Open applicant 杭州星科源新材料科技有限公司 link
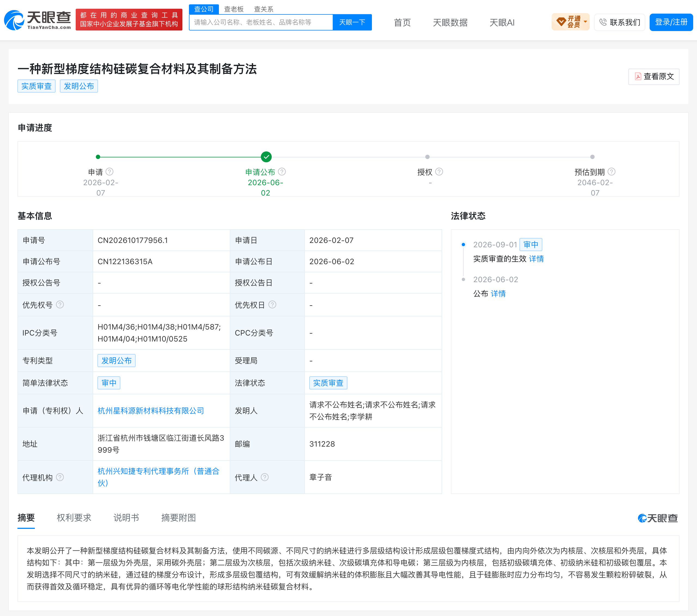Viewport: 697px width, 616px height. [151, 411]
